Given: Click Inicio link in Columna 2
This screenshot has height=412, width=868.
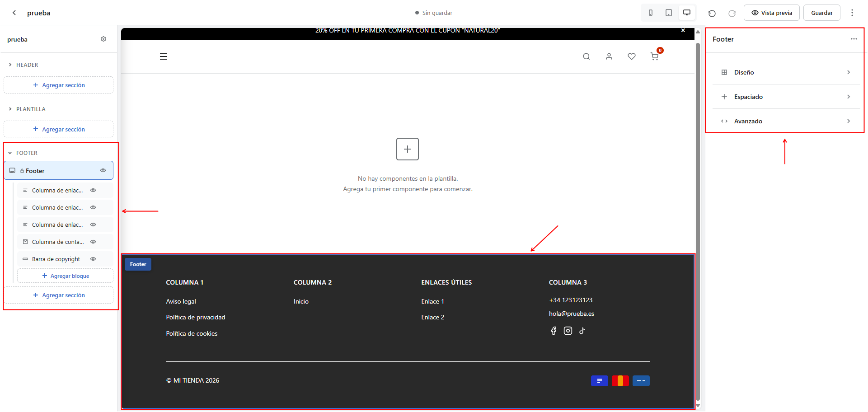Looking at the screenshot, I should [x=301, y=301].
